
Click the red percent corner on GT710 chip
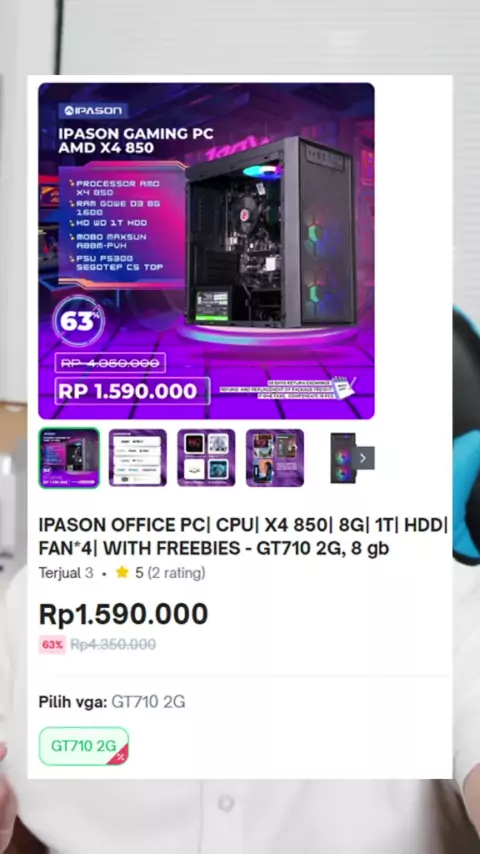[x=120, y=756]
